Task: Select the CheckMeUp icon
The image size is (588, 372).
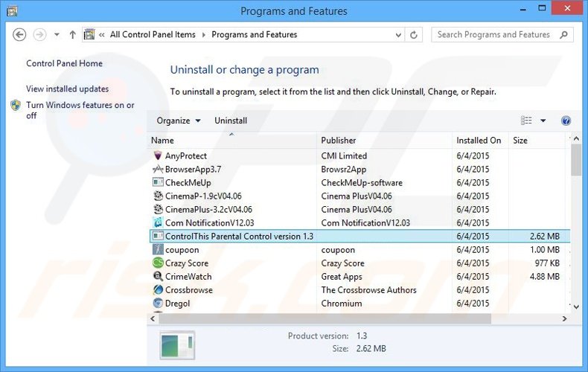Action: point(158,182)
